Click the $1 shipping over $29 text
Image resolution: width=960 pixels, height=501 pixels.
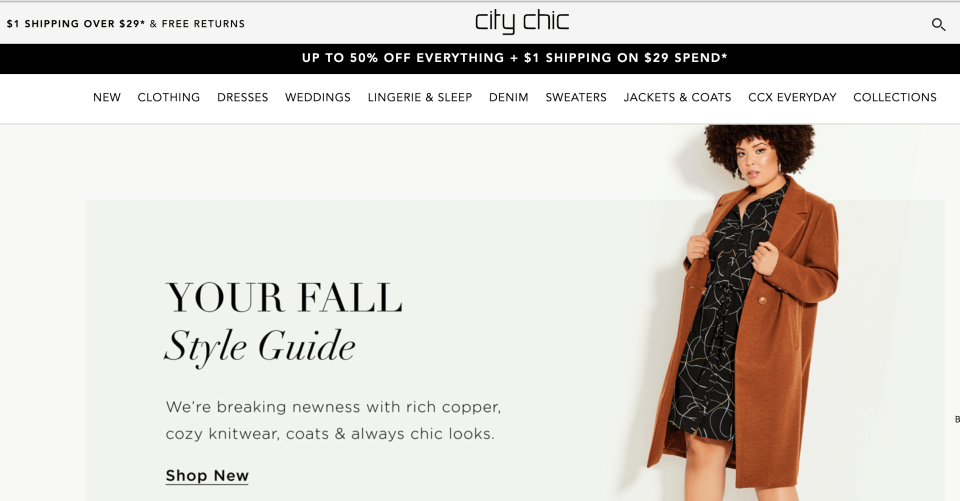click(76, 24)
